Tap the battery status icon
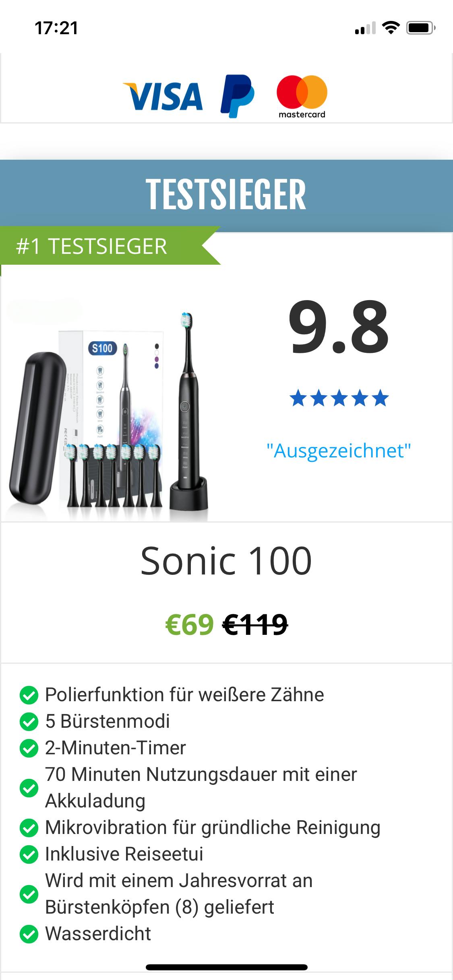453x980 pixels. tap(421, 28)
